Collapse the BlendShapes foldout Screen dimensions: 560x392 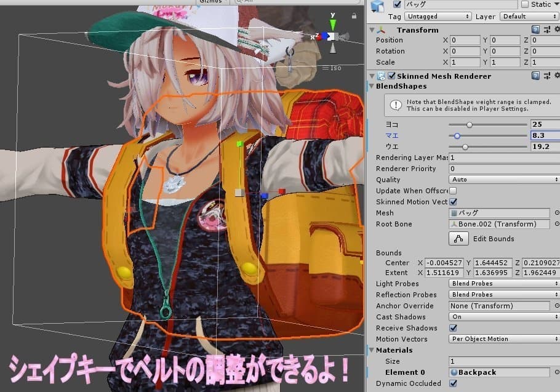click(372, 87)
